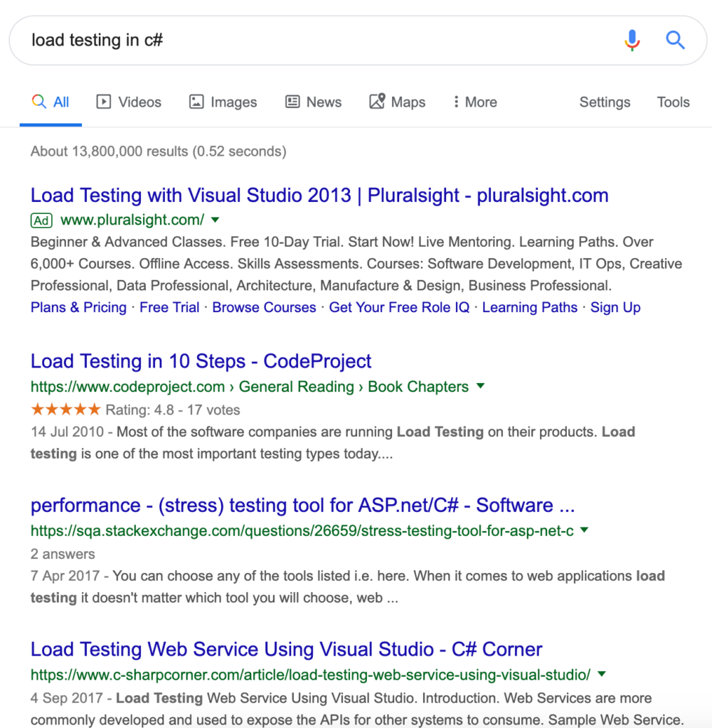The height and width of the screenshot is (728, 712).
Task: Expand dropdown arrow after Book Chapters breadcrumb
Action: tap(481, 386)
